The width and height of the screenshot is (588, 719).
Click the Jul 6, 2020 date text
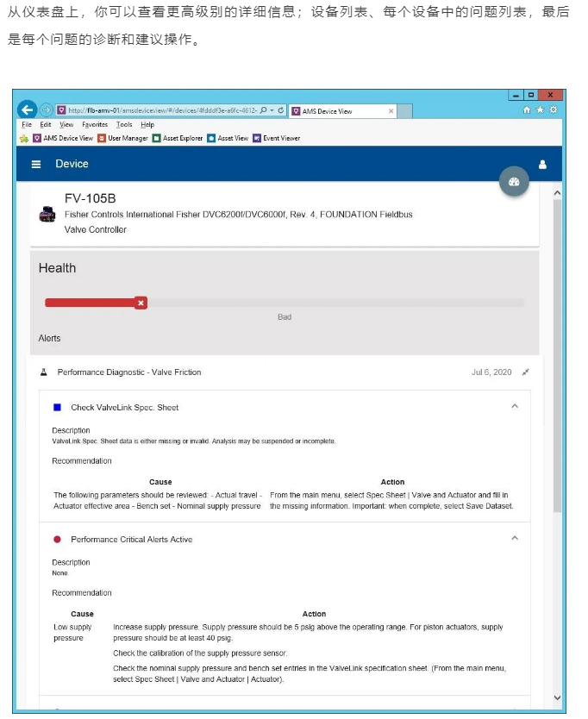point(491,372)
